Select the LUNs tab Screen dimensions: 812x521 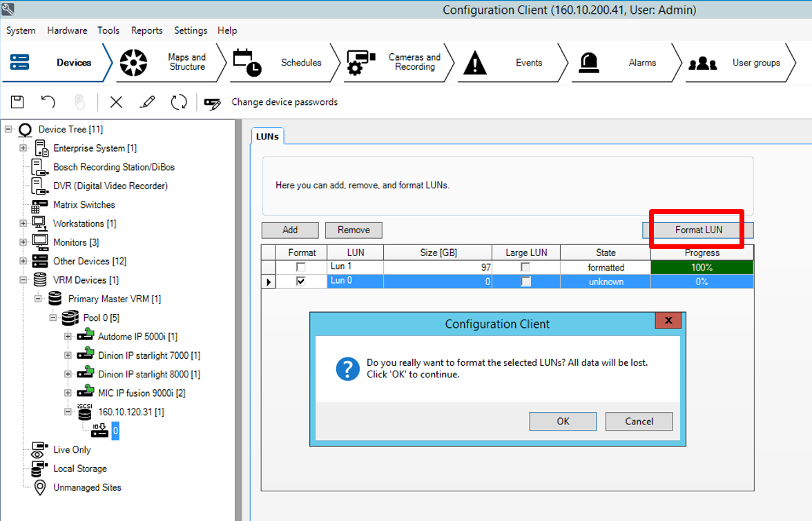[267, 137]
